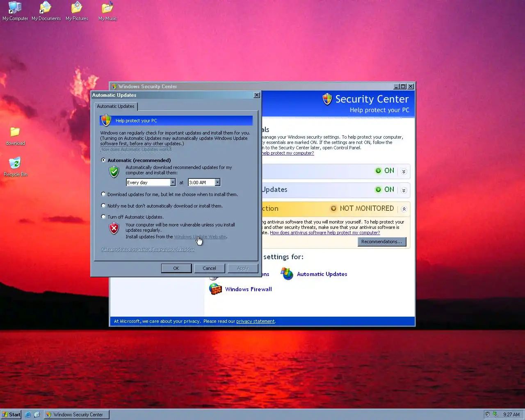Screen dimensions: 525x420
Task: Click How does Automatic Updates work link
Action: pos(136,149)
